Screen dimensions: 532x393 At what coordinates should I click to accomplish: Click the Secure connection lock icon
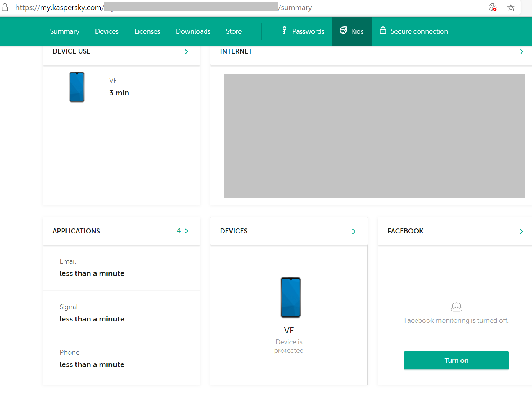pos(383,31)
